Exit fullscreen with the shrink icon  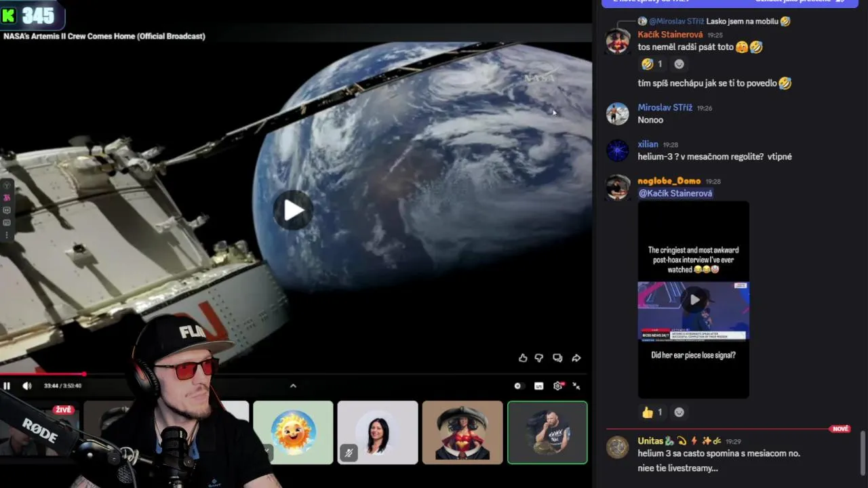click(x=576, y=386)
